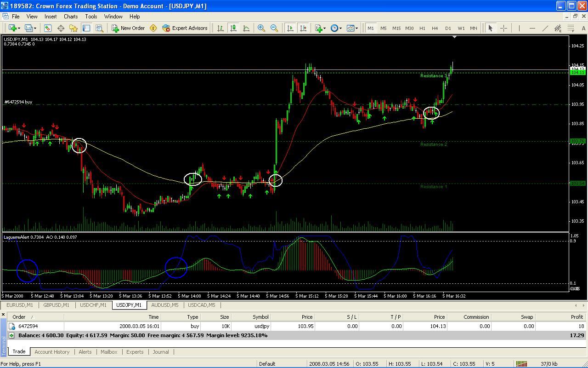Viewport: 588px width, 368px height.
Task: Select the D1 timeframe
Action: tap(448, 28)
